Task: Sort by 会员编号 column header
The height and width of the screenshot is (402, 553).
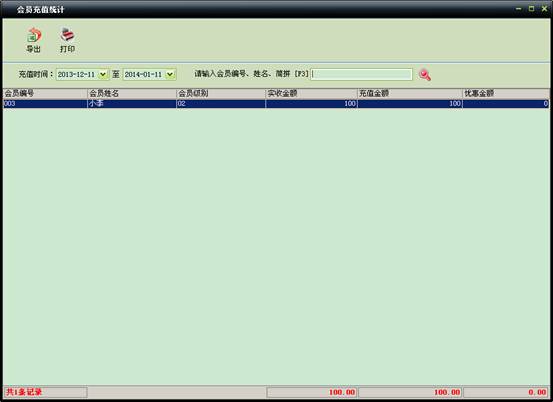Action: click(x=45, y=93)
